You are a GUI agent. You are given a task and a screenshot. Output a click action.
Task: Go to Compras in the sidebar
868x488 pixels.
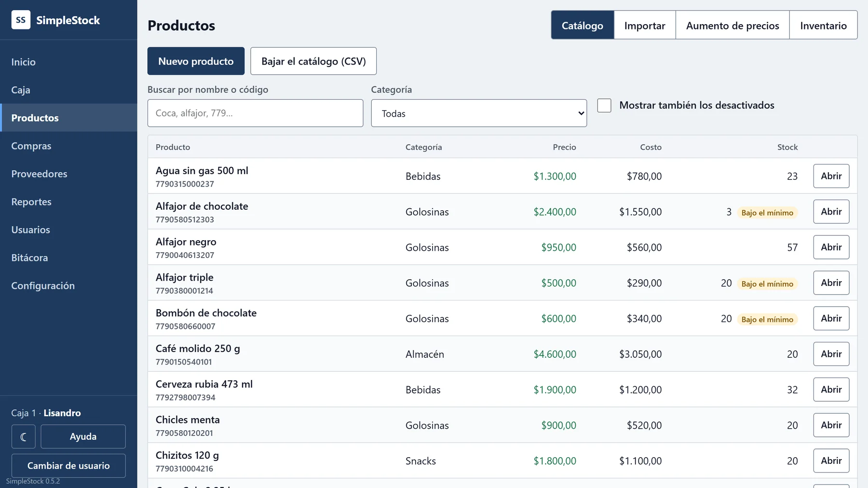tap(68, 146)
